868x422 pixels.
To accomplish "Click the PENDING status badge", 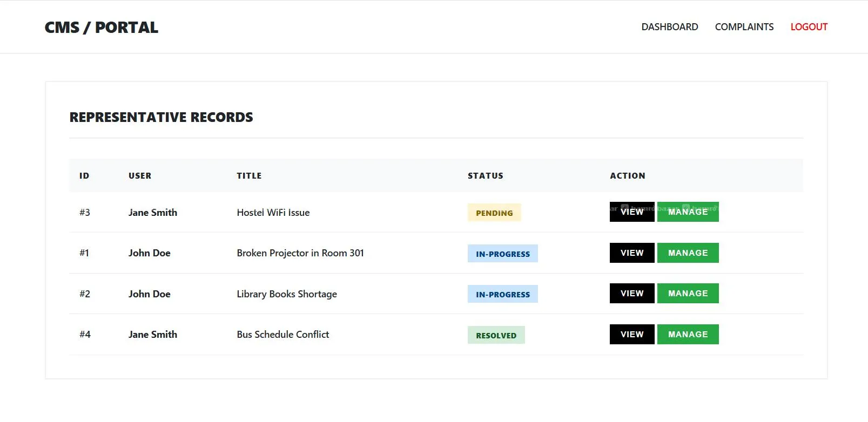I will [x=494, y=213].
